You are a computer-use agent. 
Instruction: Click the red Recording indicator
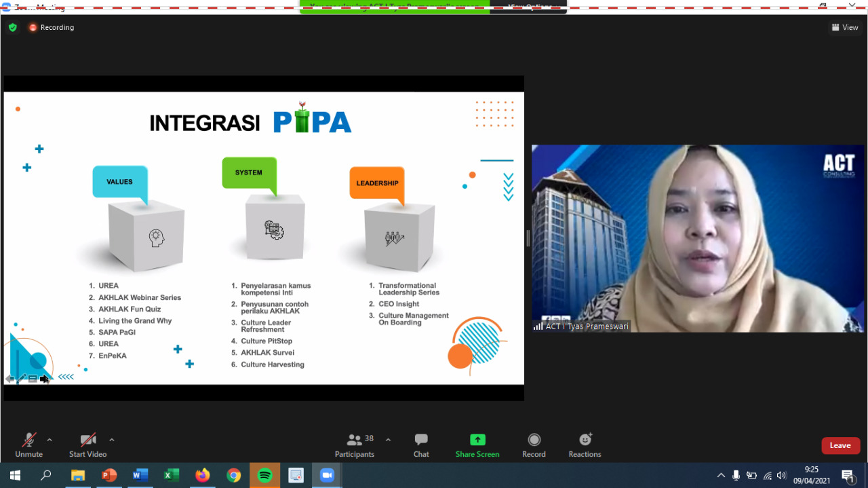coord(52,28)
